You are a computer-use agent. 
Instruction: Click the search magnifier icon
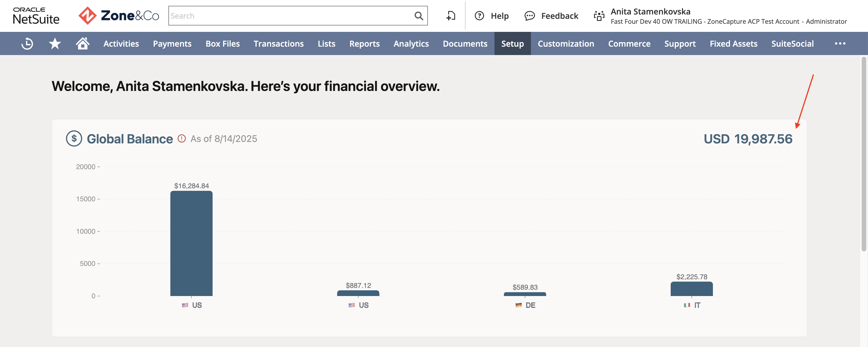(418, 16)
